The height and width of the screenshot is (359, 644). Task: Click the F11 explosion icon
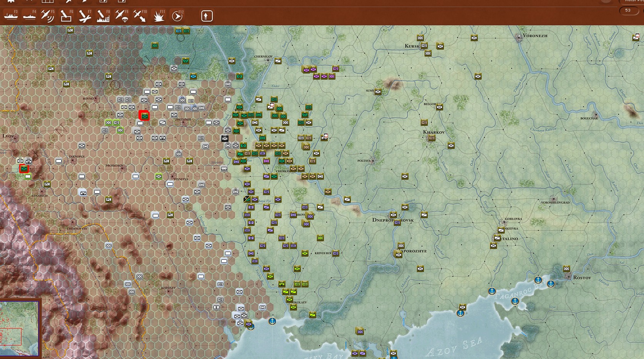tap(158, 16)
